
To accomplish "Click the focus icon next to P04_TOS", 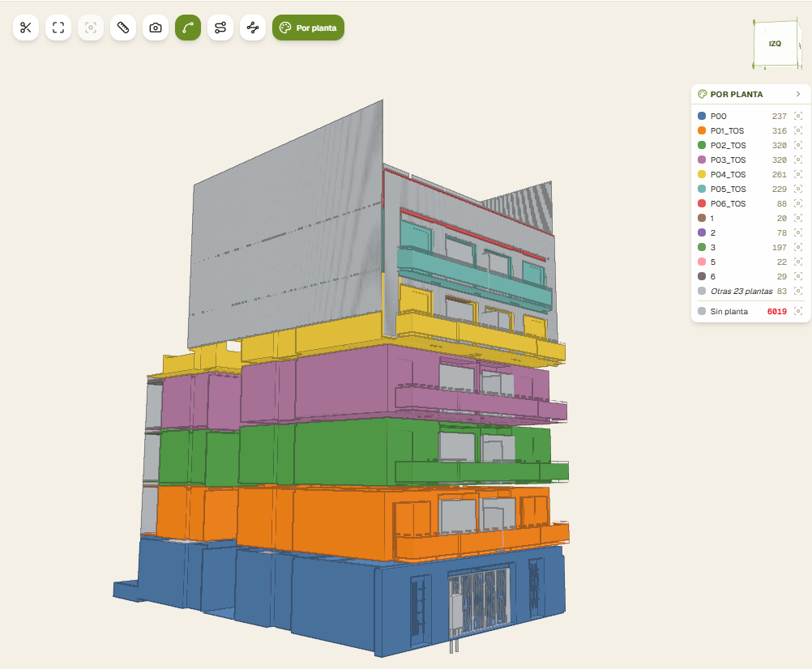I will coord(798,174).
